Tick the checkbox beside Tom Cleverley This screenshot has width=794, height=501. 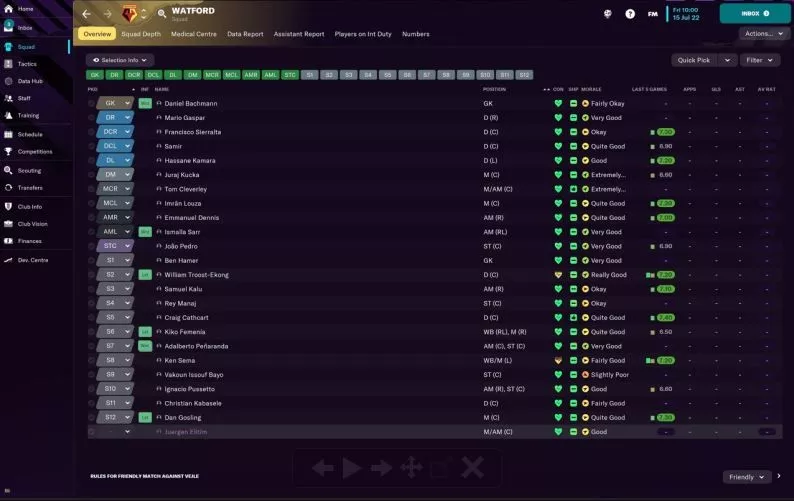(x=91, y=189)
